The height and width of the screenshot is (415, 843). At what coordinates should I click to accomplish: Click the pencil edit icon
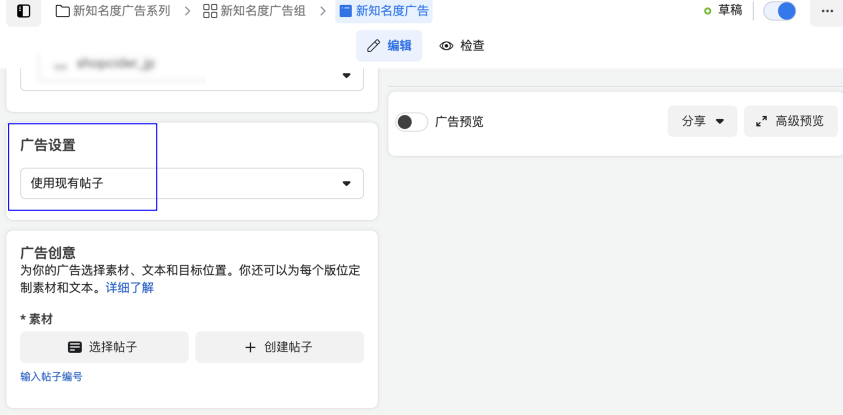374,46
